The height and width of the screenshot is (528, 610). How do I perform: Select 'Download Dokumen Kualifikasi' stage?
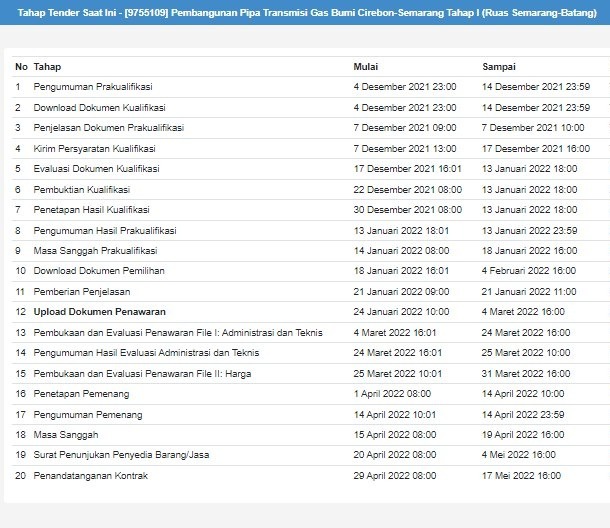point(99,108)
